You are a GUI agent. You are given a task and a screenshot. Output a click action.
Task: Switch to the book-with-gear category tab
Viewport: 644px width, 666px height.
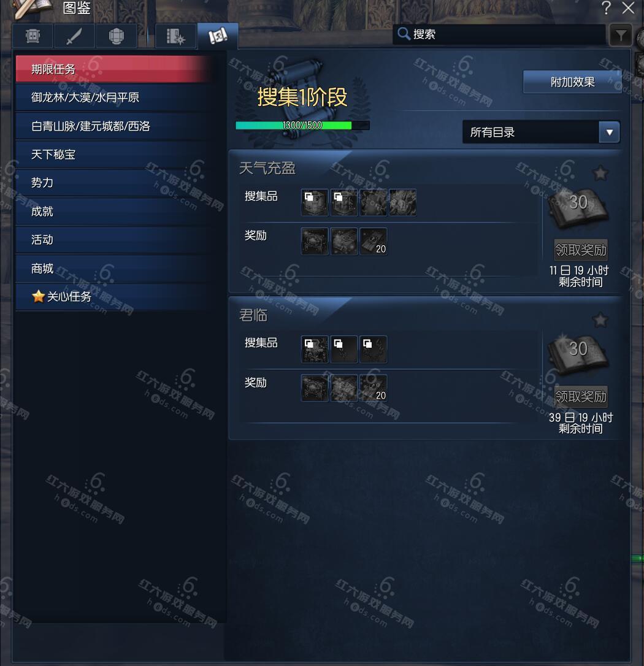(175, 36)
